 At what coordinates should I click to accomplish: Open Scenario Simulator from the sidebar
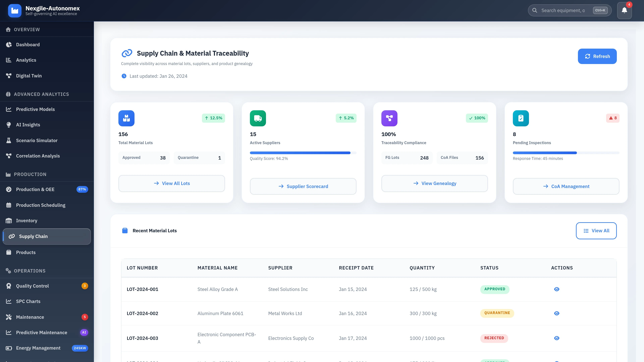(37, 140)
